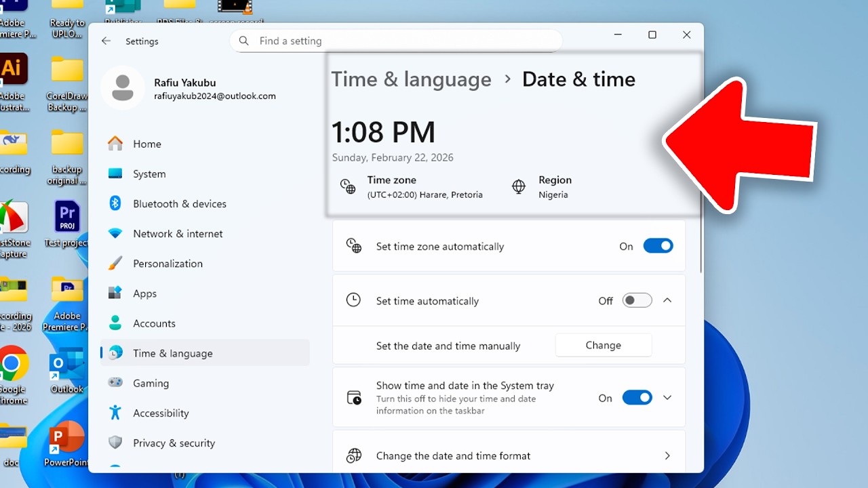Open Home via its house icon

[115, 144]
